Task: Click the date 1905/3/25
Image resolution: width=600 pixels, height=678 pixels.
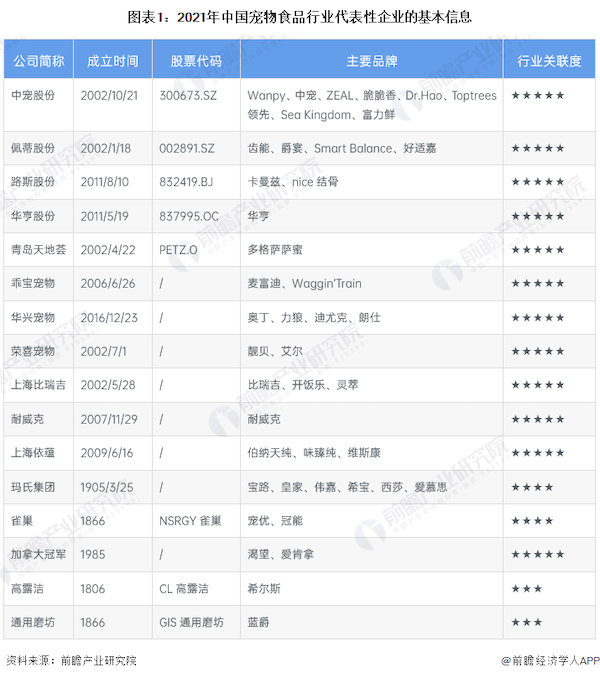Action: tap(107, 487)
